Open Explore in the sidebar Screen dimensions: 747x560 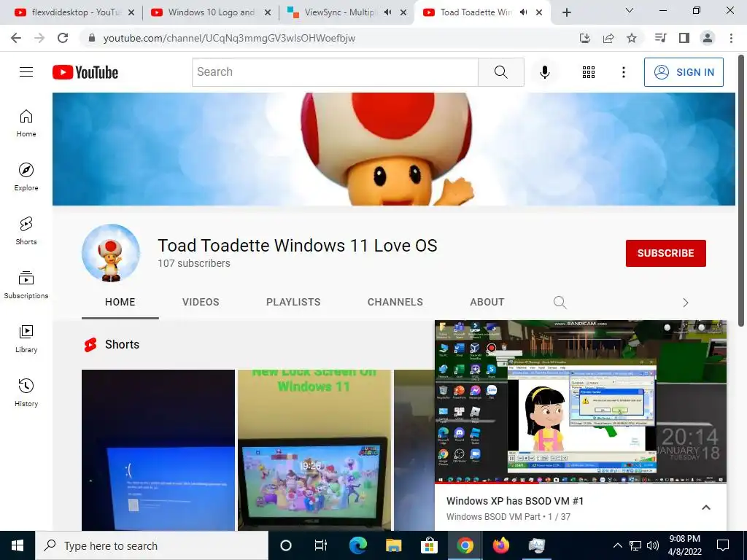coord(26,177)
